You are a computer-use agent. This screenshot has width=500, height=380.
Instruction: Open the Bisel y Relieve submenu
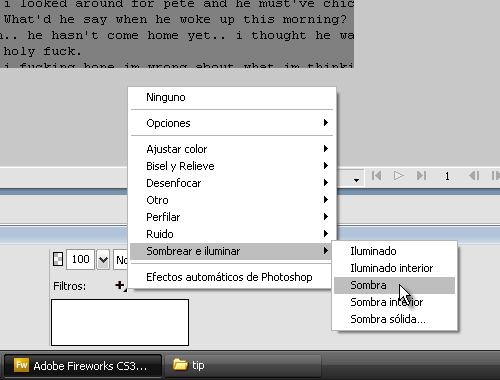pyautogui.click(x=232, y=166)
